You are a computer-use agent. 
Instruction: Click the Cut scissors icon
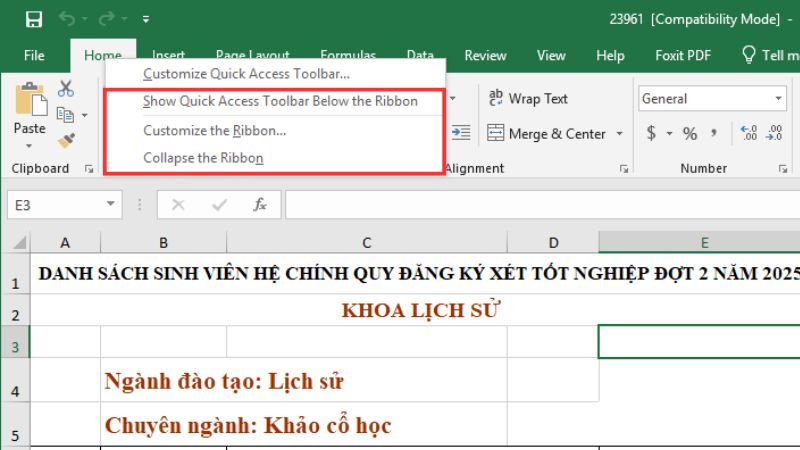coord(66,89)
